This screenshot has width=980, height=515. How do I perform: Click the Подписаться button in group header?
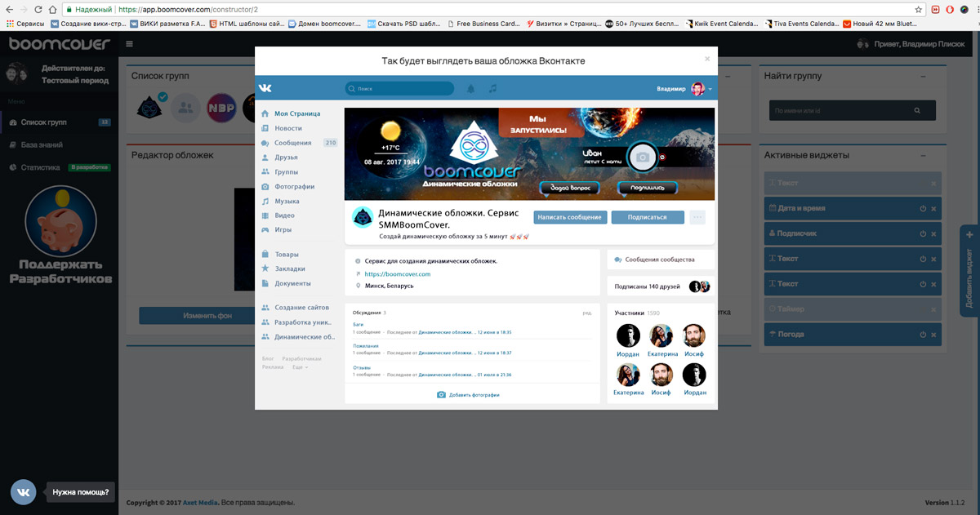(x=648, y=217)
